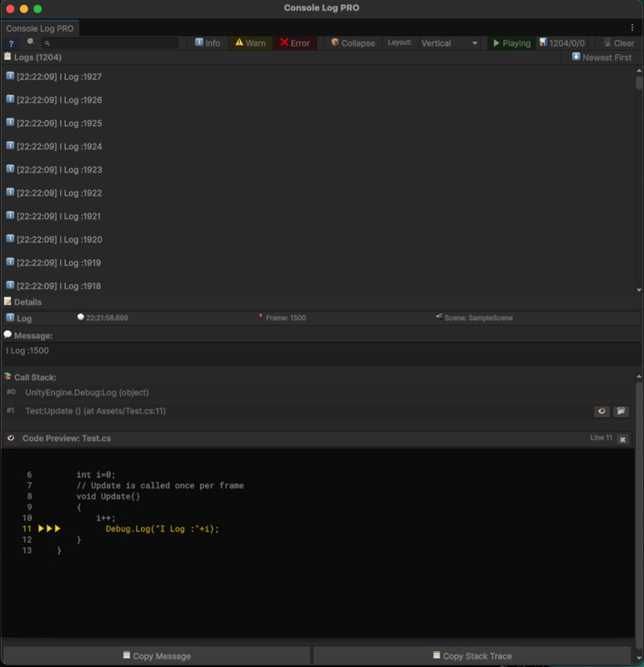The width and height of the screenshot is (644, 667).
Task: Click the Line 11 indicator
Action: pos(601,438)
